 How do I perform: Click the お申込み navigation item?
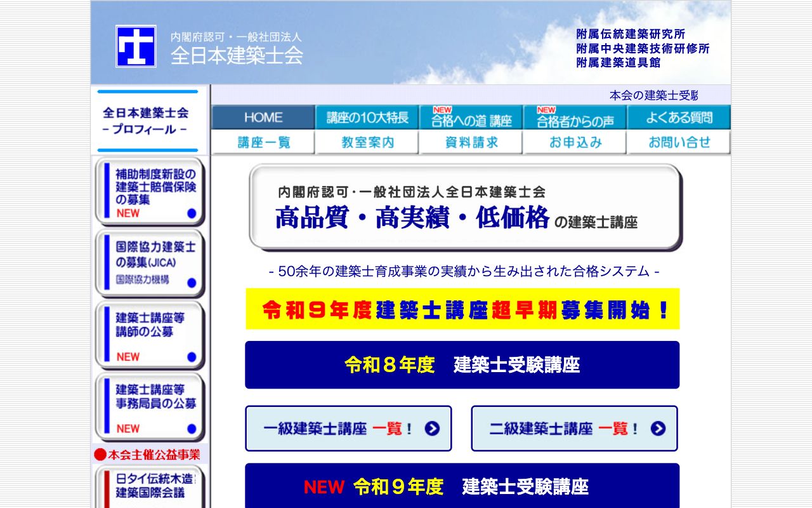[574, 142]
